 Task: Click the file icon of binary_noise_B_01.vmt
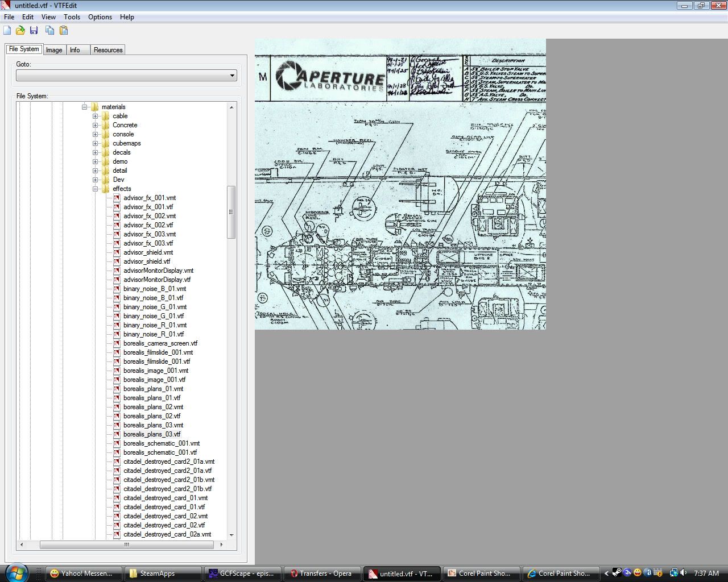coord(117,289)
